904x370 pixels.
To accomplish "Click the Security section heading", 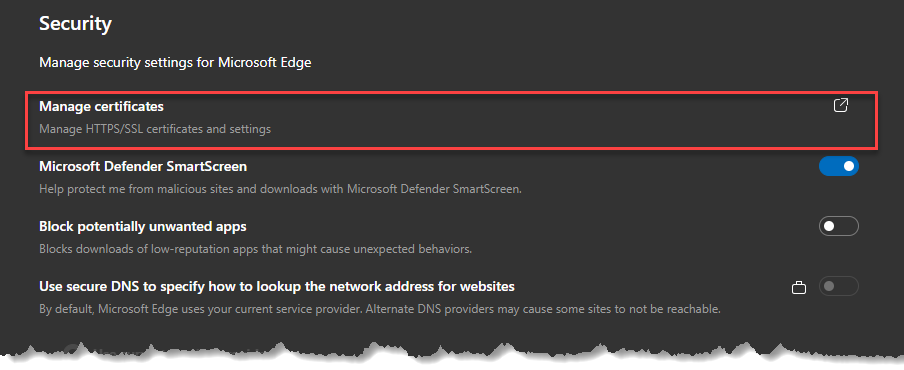I will coord(75,24).
